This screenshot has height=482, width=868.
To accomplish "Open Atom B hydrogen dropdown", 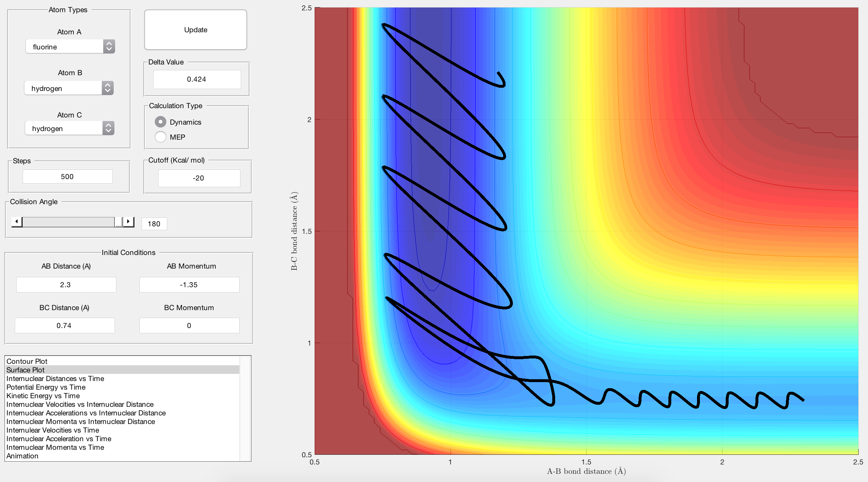I will (69, 88).
